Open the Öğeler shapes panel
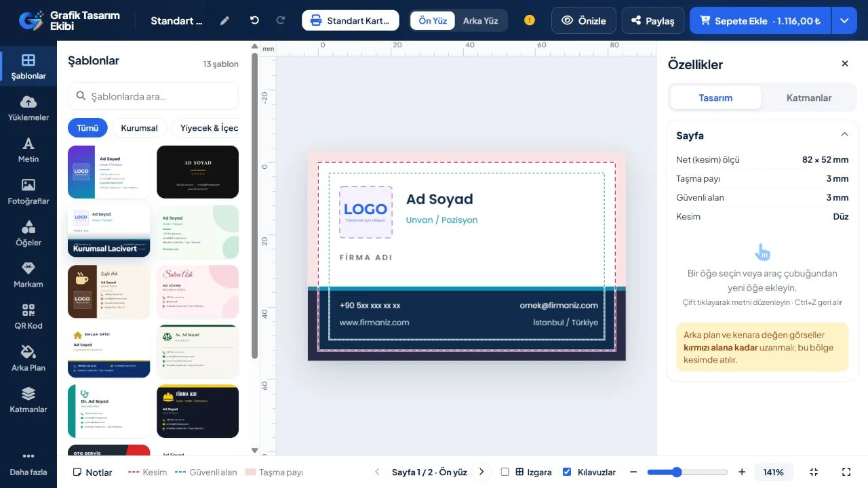This screenshot has width=868, height=488. click(x=28, y=233)
